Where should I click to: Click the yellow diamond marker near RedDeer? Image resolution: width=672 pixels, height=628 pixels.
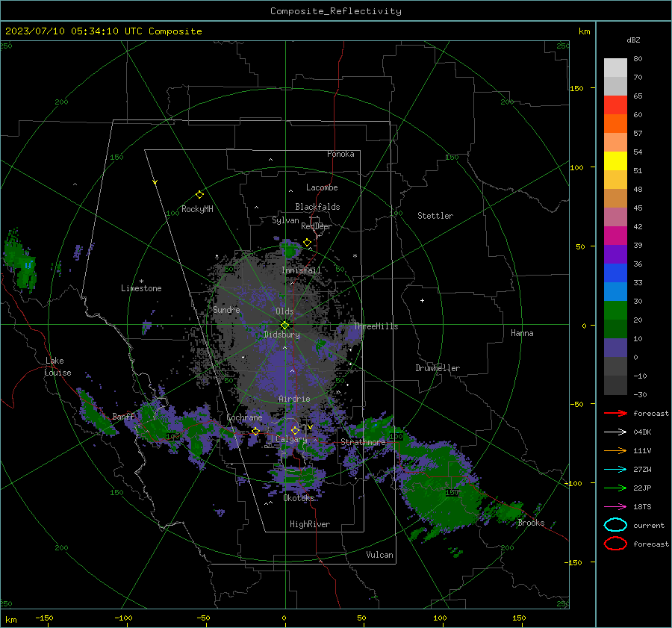(x=308, y=243)
